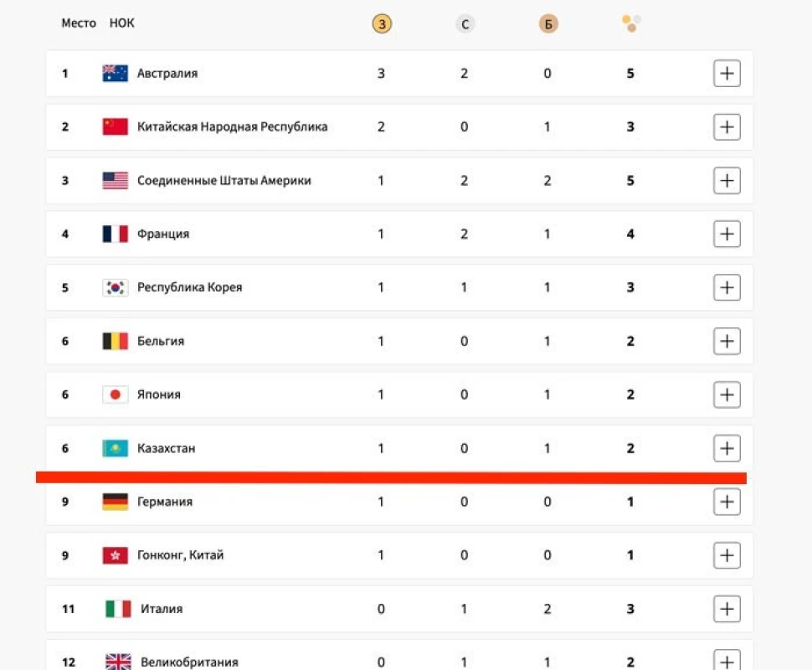This screenshot has width=812, height=670.
Task: Click the Republic of Korea flag
Action: tap(115, 288)
